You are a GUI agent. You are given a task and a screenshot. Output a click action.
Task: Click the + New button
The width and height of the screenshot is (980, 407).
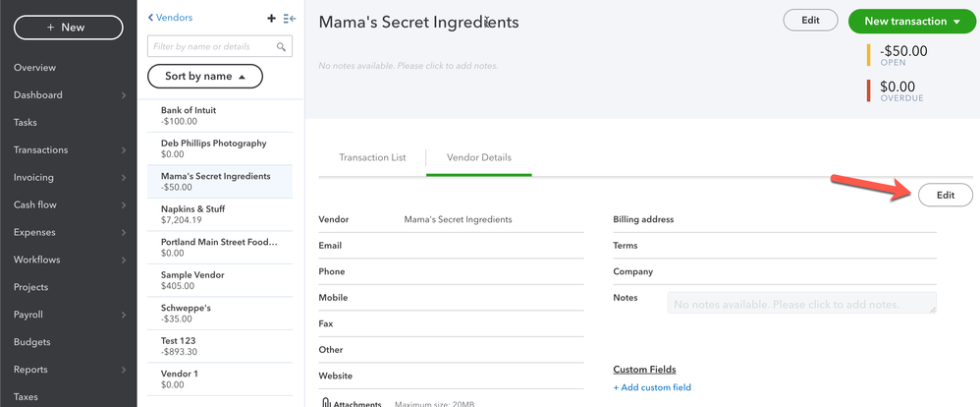point(68,28)
